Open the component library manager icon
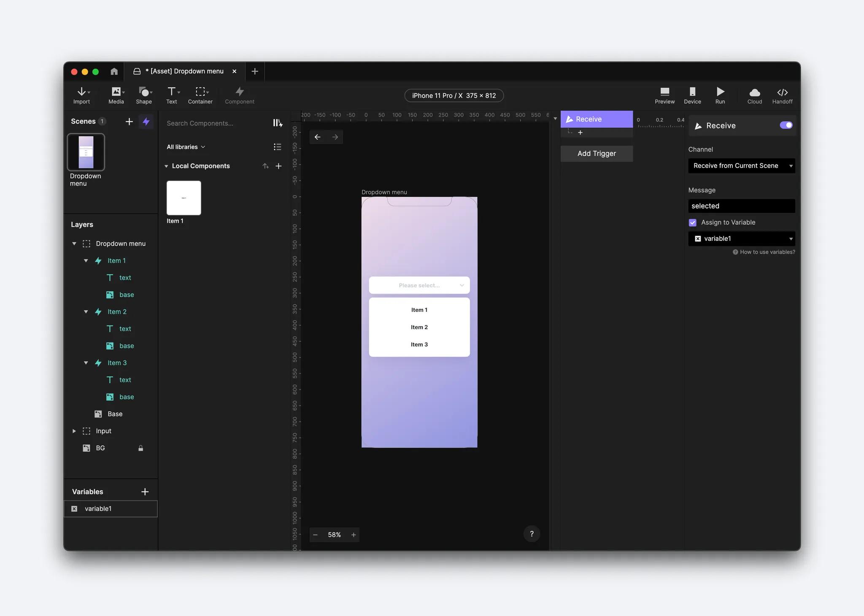Screen dimensions: 864x616 pos(277,123)
